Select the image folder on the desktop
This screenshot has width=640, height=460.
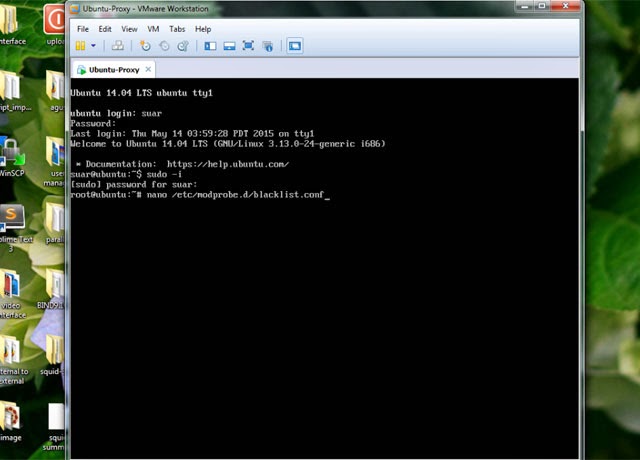click(x=11, y=422)
